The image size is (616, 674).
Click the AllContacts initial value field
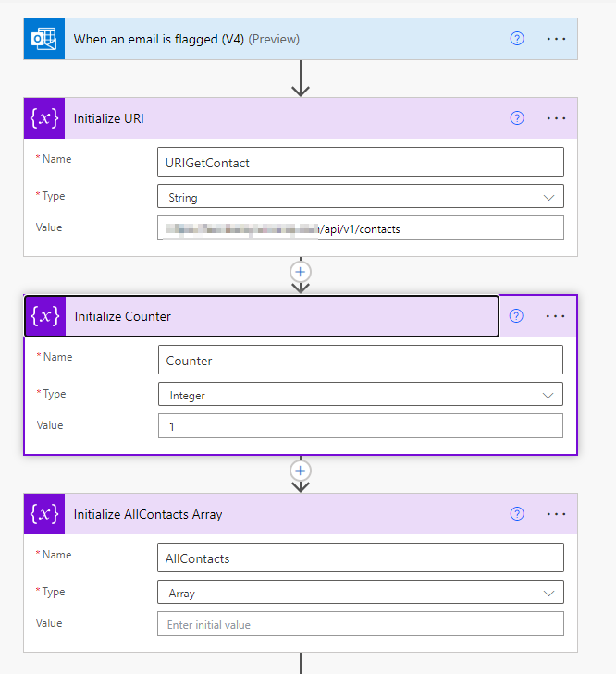[x=360, y=624]
